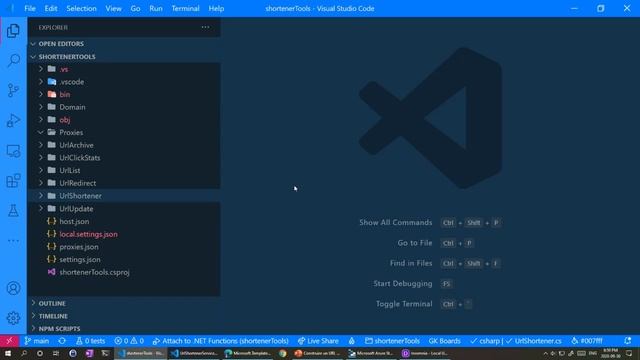This screenshot has height=360, width=640.
Task: Collapse the SHORTENERTOOLS root folder section
Action: pos(124,57)
